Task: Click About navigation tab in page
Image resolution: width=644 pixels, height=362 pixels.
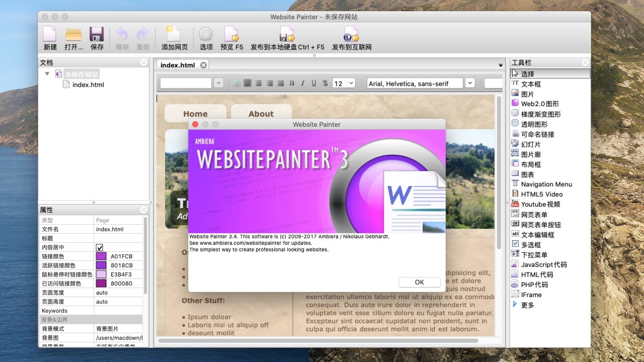Action: (x=261, y=114)
